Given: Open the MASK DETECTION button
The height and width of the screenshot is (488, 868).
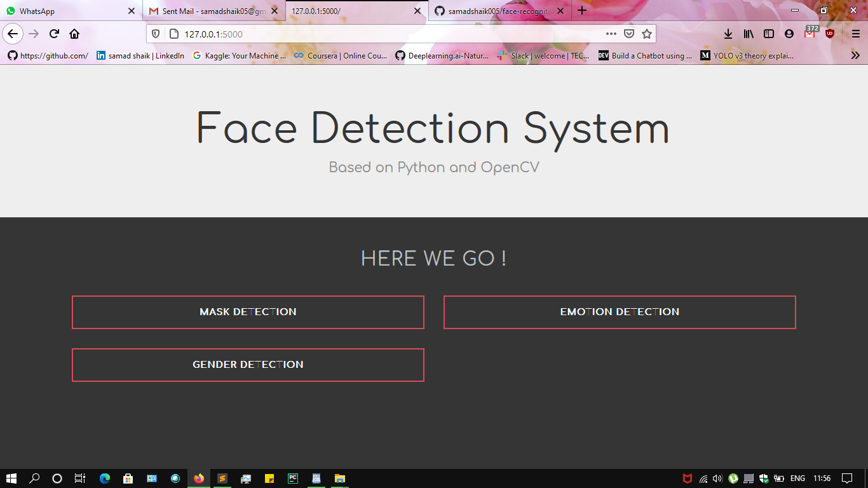Looking at the screenshot, I should [248, 312].
